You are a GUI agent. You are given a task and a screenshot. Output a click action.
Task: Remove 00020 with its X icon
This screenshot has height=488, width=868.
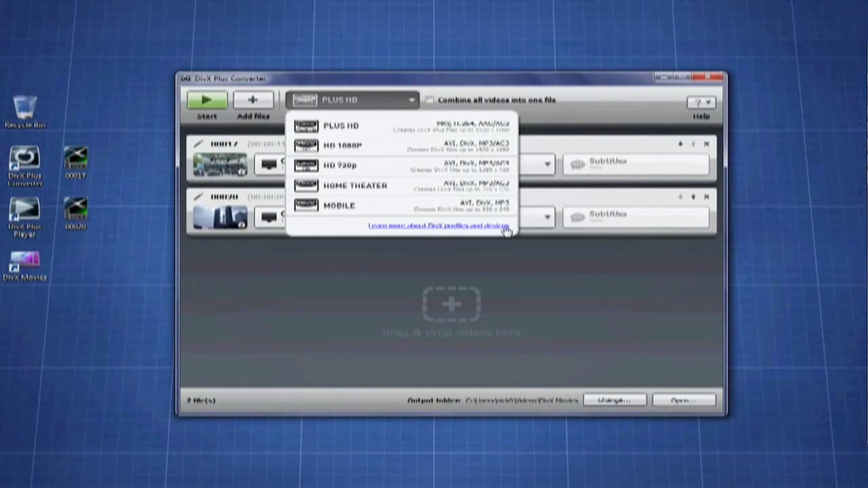(707, 197)
